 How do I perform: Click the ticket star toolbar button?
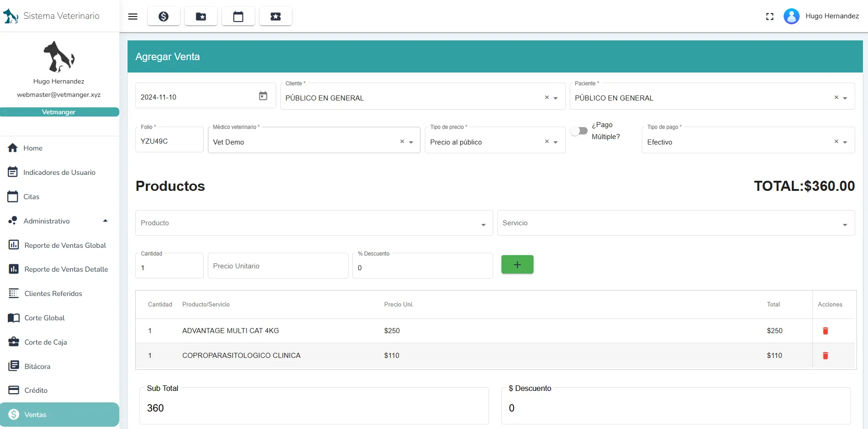click(x=276, y=17)
